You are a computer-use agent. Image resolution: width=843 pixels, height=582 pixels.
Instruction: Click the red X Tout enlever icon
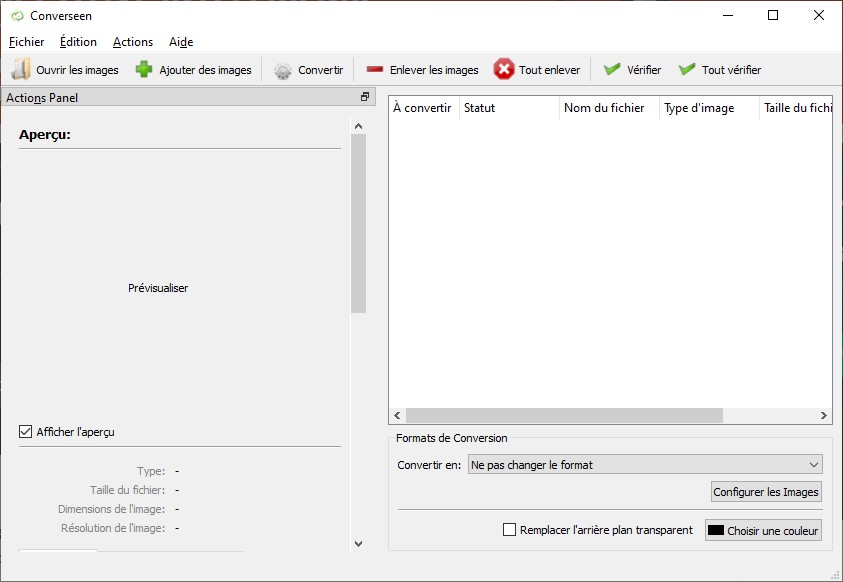(504, 70)
